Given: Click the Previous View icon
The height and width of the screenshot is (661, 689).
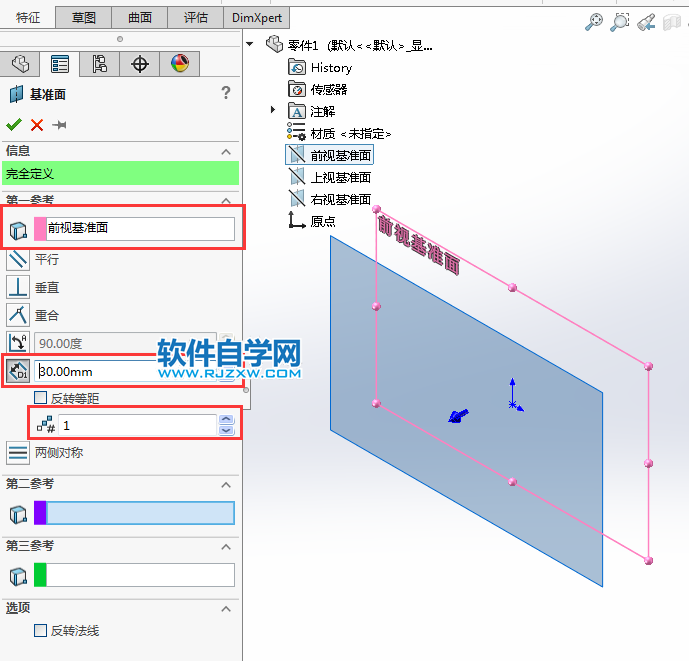Looking at the screenshot, I should [646, 22].
